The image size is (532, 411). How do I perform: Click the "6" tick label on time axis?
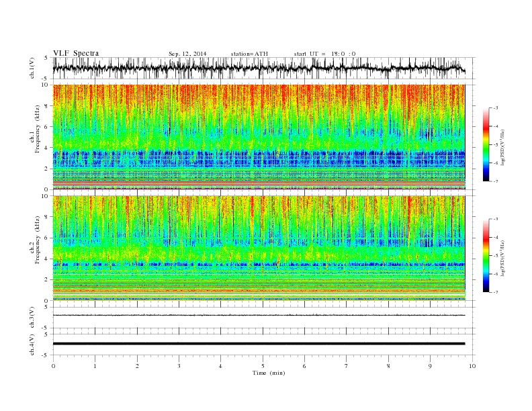pyautogui.click(x=304, y=366)
